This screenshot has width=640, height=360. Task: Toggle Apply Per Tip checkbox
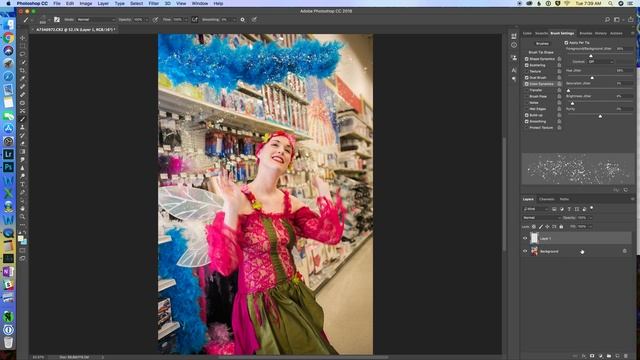[567, 42]
